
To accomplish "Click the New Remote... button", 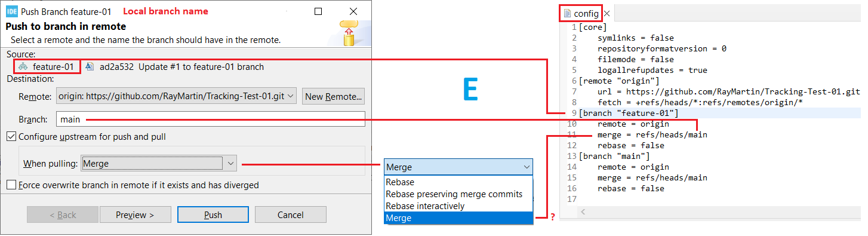I will [334, 96].
